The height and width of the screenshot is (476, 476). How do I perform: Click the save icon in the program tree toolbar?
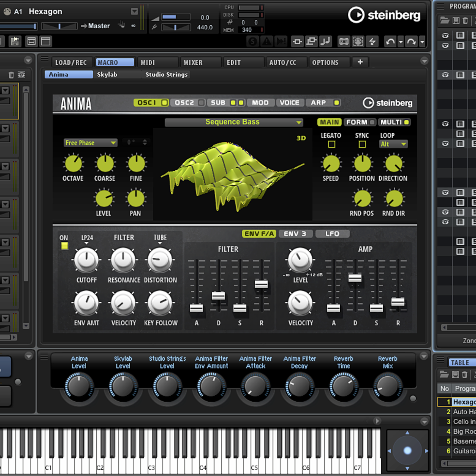click(456, 20)
